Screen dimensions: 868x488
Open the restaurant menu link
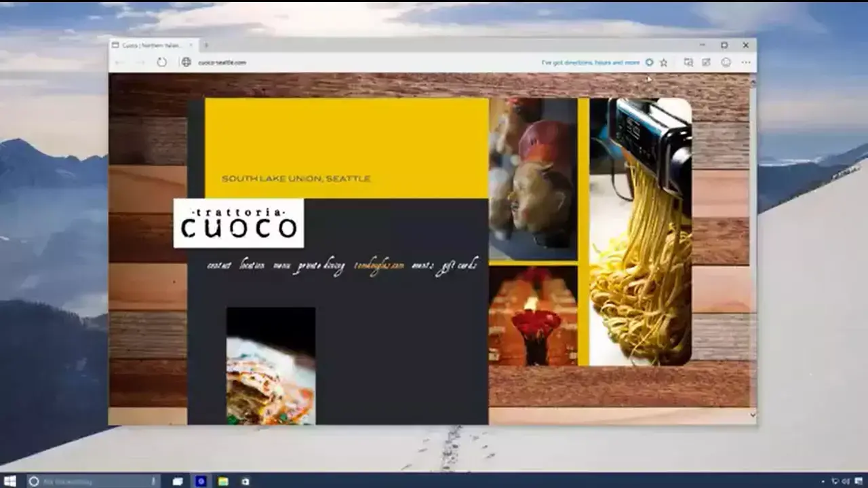point(281,266)
